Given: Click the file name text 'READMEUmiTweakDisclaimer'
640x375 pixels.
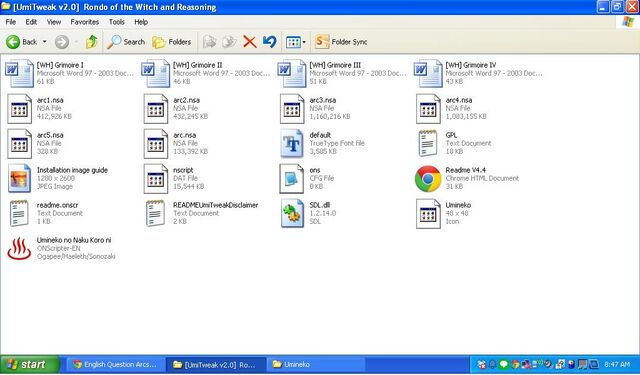Looking at the screenshot, I should (x=216, y=205).
